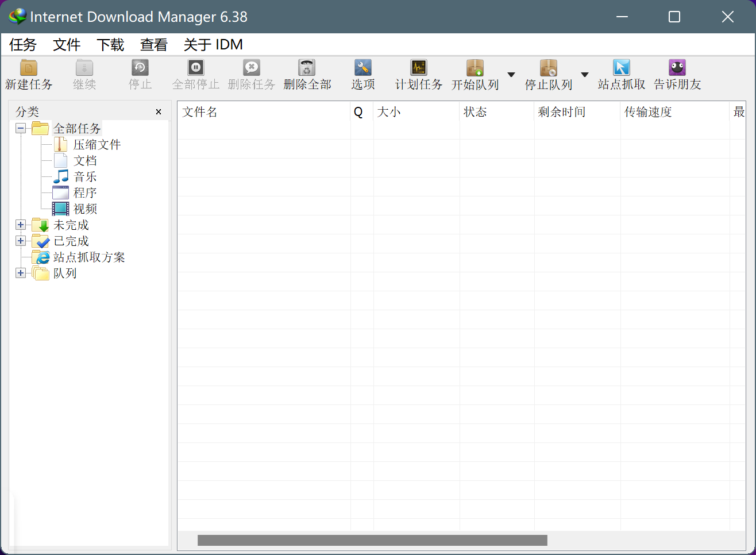Select the 全部任务 open folder icon
Image resolution: width=756 pixels, height=555 pixels.
pyautogui.click(x=40, y=128)
